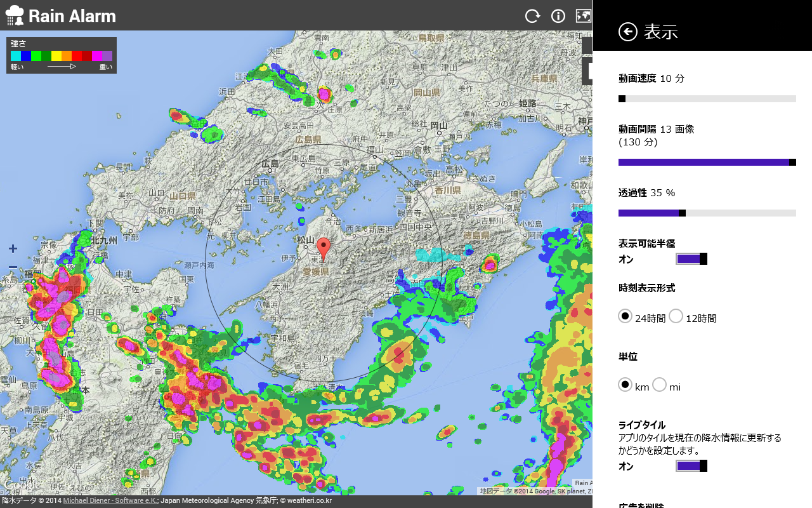Click the 単位 section label

click(628, 356)
